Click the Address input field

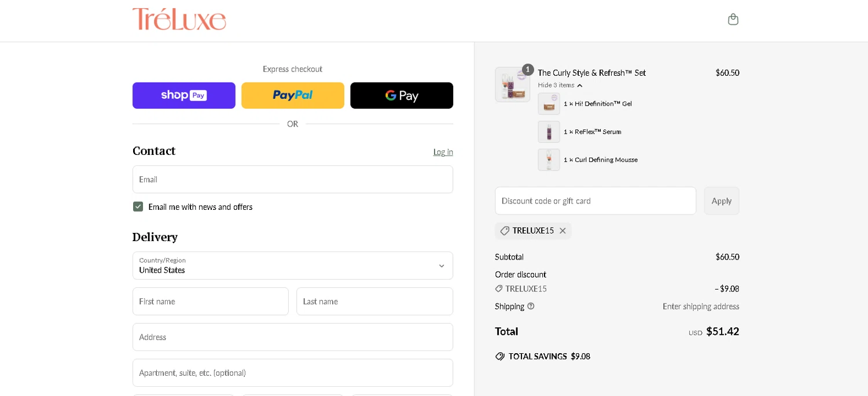click(292, 337)
